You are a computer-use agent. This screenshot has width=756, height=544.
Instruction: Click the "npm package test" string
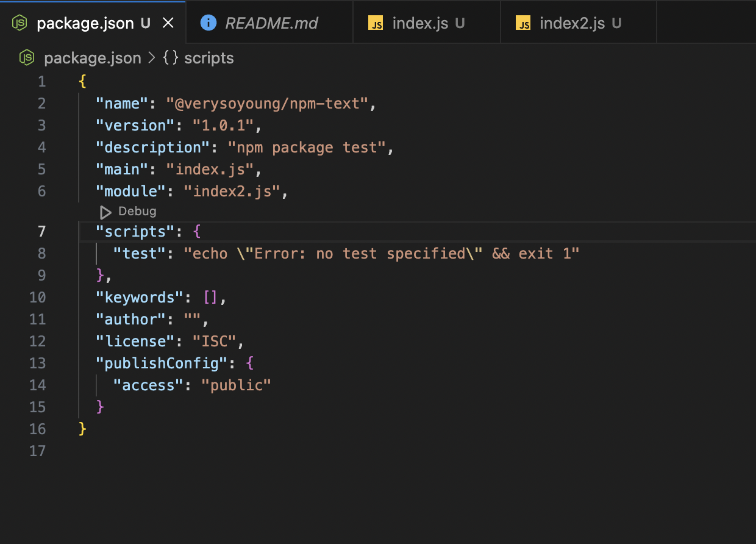pyautogui.click(x=307, y=148)
